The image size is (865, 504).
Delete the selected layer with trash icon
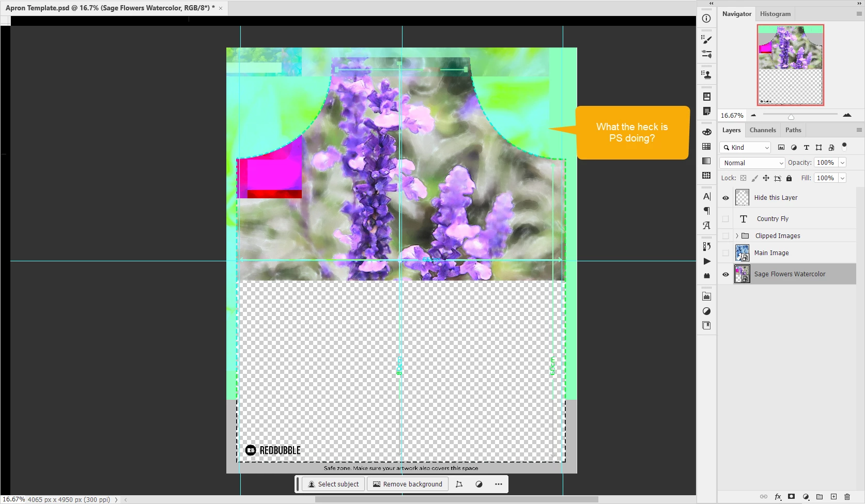(847, 497)
